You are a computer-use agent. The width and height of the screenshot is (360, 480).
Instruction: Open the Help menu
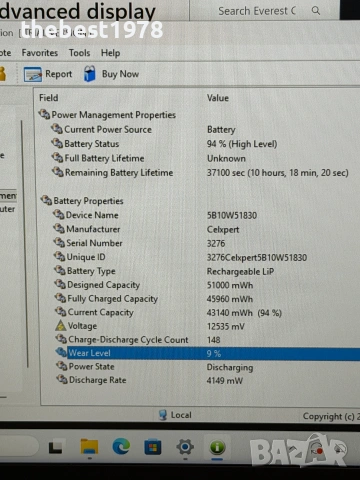(110, 53)
